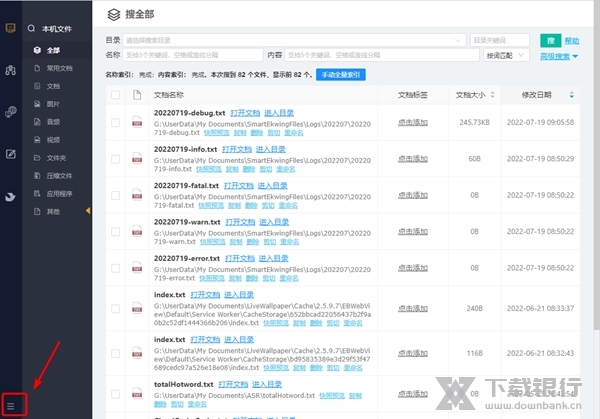Focus the 目录关键词 input field
This screenshot has width=600, height=419.
click(x=500, y=40)
